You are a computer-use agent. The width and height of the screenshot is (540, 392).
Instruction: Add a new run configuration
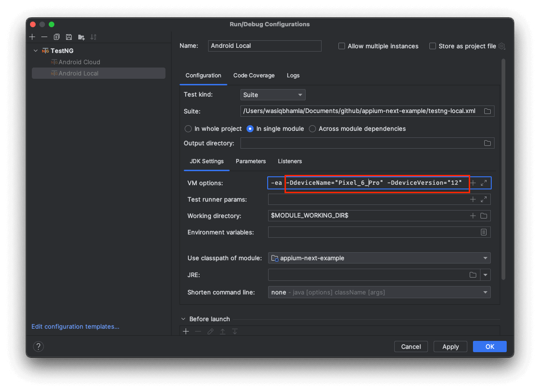pyautogui.click(x=32, y=37)
